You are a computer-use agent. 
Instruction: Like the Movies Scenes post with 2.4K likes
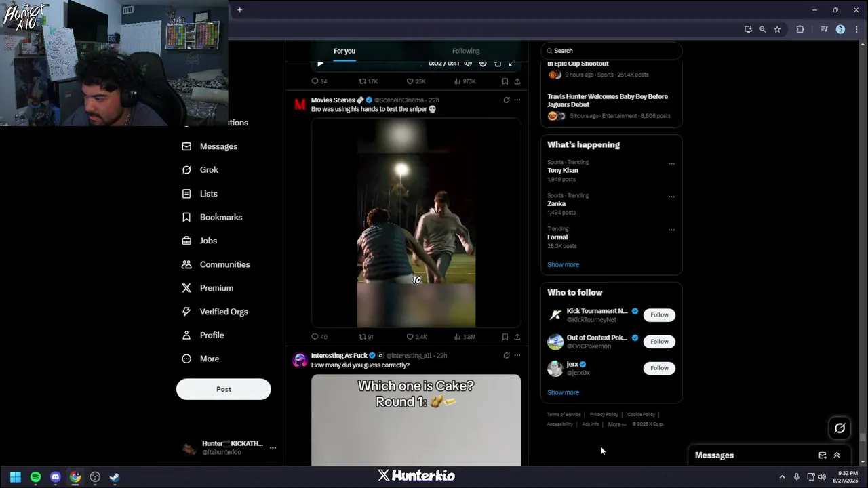pyautogui.click(x=416, y=337)
